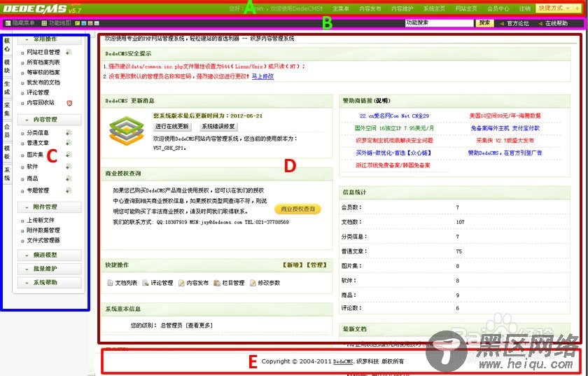Open 栏目管理 quick action icon
This screenshot has width=588, height=376.
coord(217,283)
